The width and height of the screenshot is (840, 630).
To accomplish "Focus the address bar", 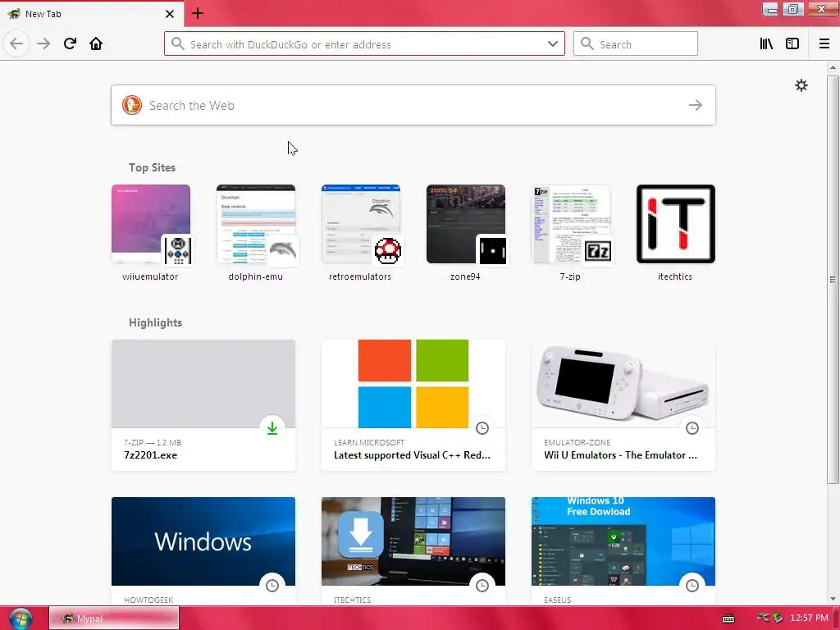I will [x=364, y=44].
